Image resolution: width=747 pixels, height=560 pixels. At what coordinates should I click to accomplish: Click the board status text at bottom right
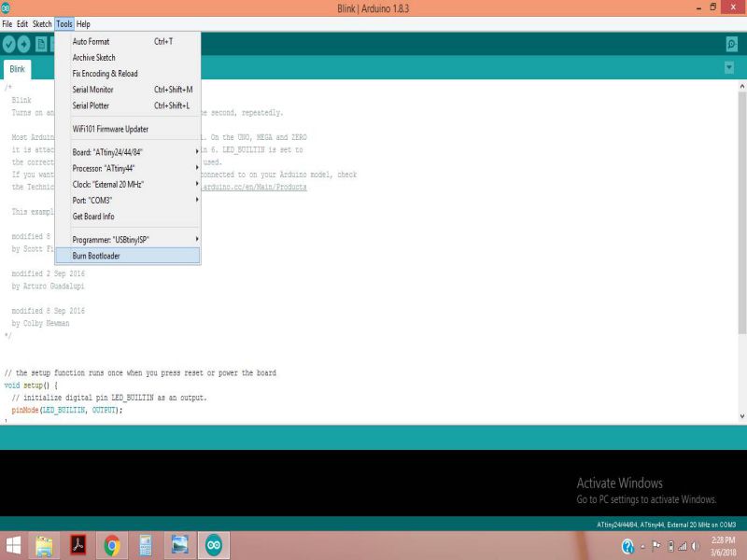666,525
